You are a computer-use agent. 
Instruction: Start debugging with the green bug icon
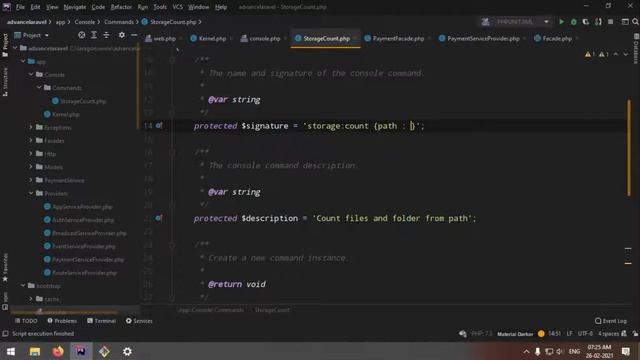573,22
